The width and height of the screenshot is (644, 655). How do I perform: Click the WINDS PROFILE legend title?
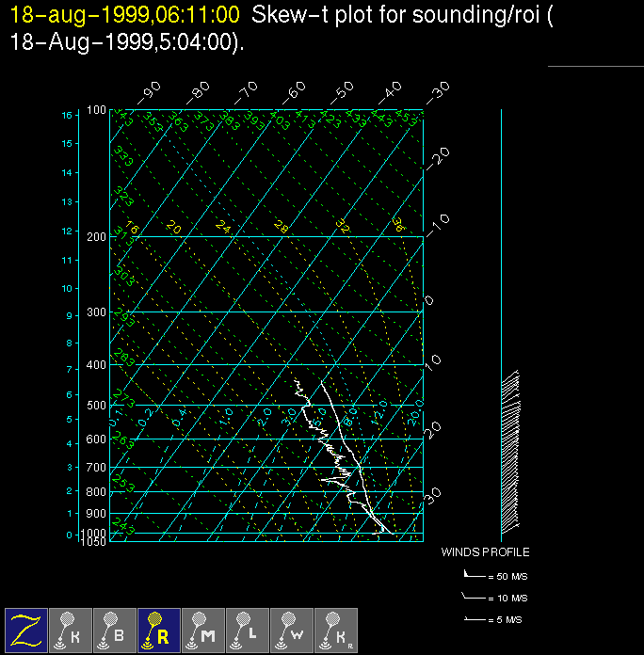pos(485,552)
